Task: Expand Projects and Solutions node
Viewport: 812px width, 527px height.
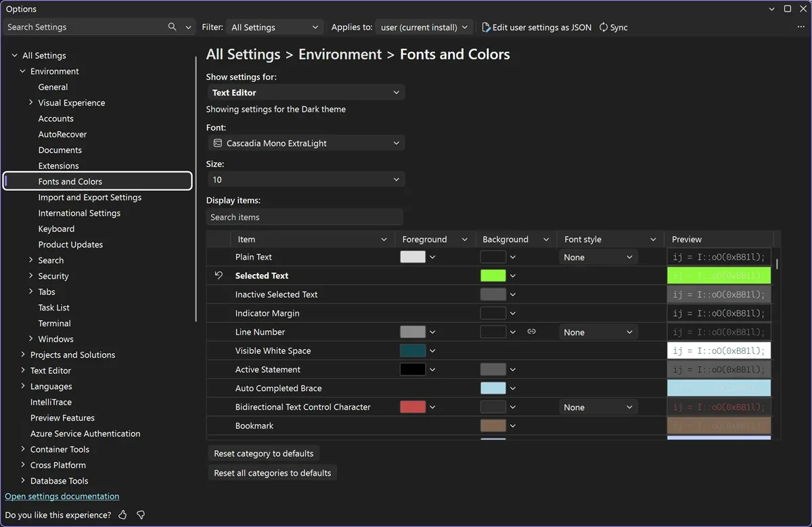Action: pyautogui.click(x=23, y=354)
